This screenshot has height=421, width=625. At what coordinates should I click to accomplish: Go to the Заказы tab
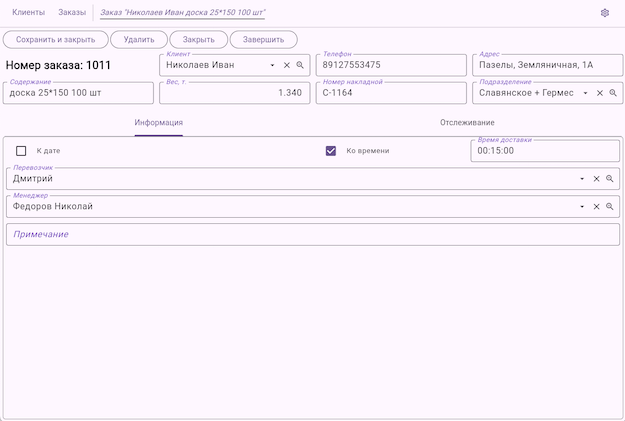[x=72, y=13]
